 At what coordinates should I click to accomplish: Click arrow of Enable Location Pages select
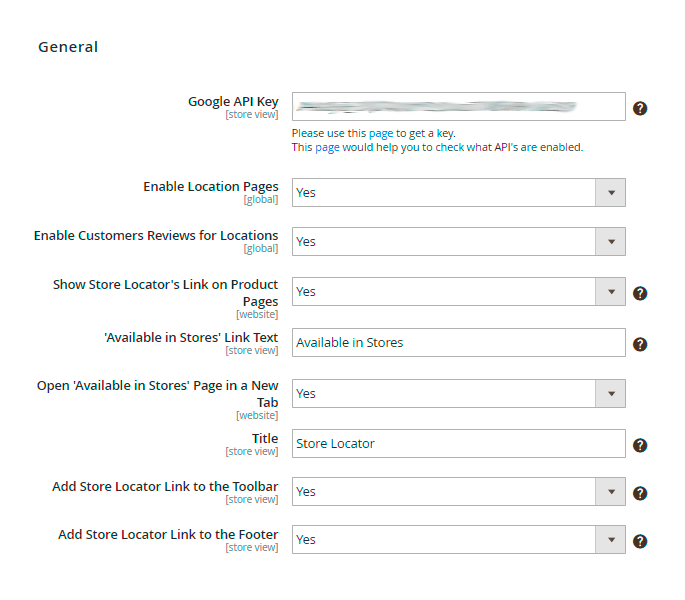pyautogui.click(x=610, y=193)
